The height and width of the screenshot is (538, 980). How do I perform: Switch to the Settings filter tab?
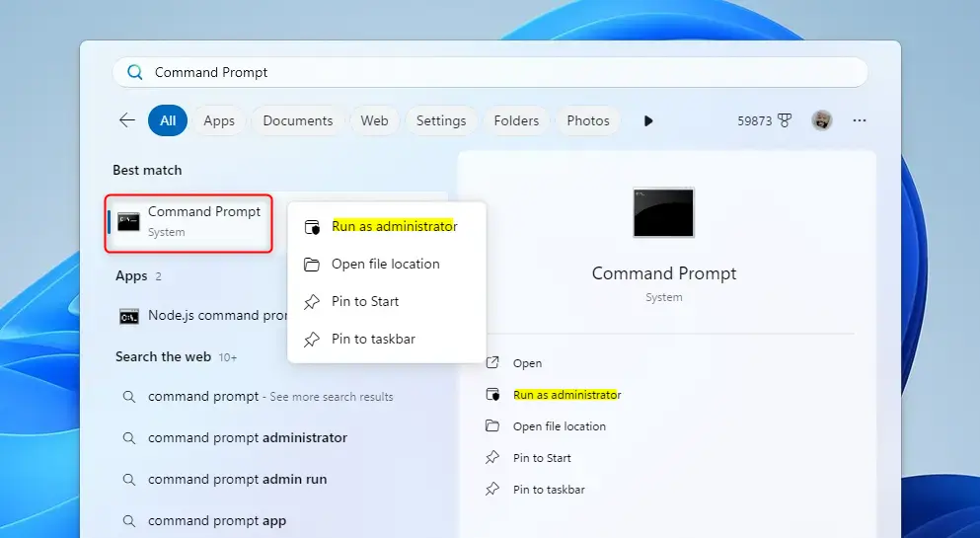(x=441, y=120)
